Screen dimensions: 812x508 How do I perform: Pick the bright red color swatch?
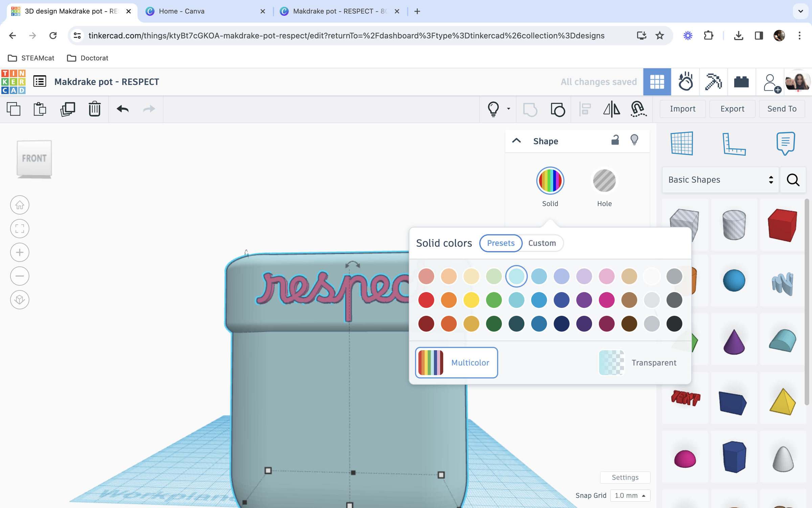(426, 300)
